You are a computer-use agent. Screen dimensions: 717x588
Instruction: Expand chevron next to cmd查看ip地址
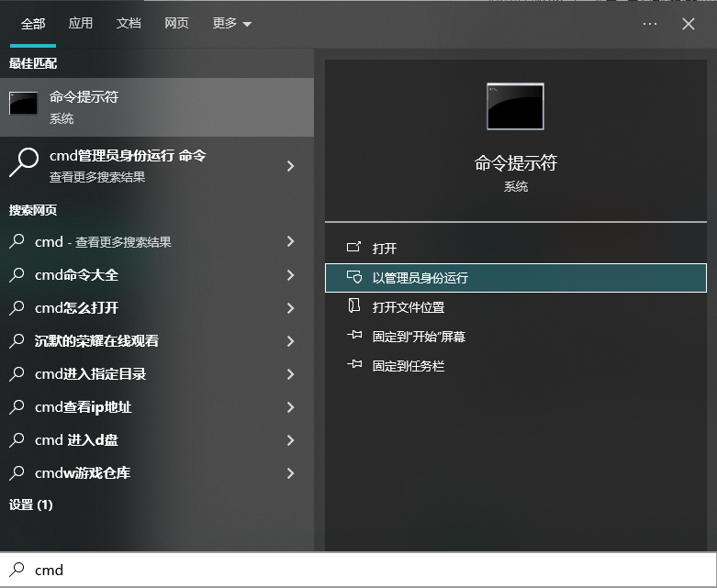(x=290, y=407)
